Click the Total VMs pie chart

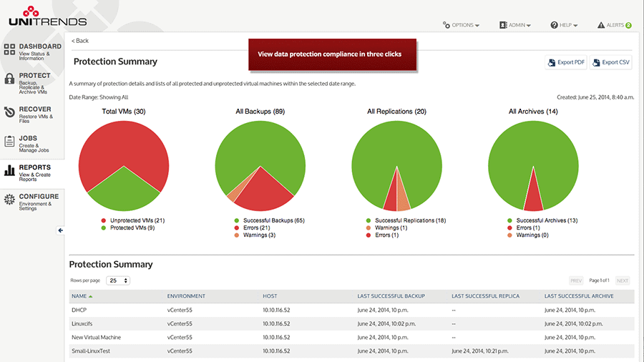coord(124,166)
